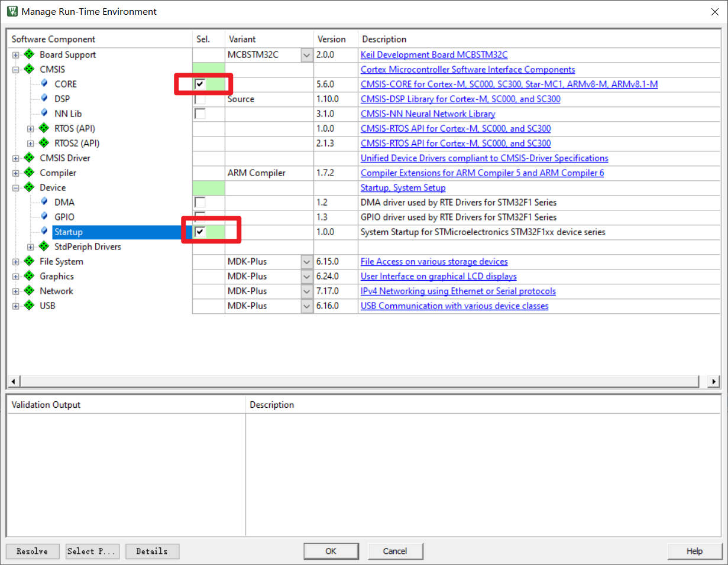Expand the RTOS2 (API) node
The height and width of the screenshot is (565, 728).
(31, 144)
